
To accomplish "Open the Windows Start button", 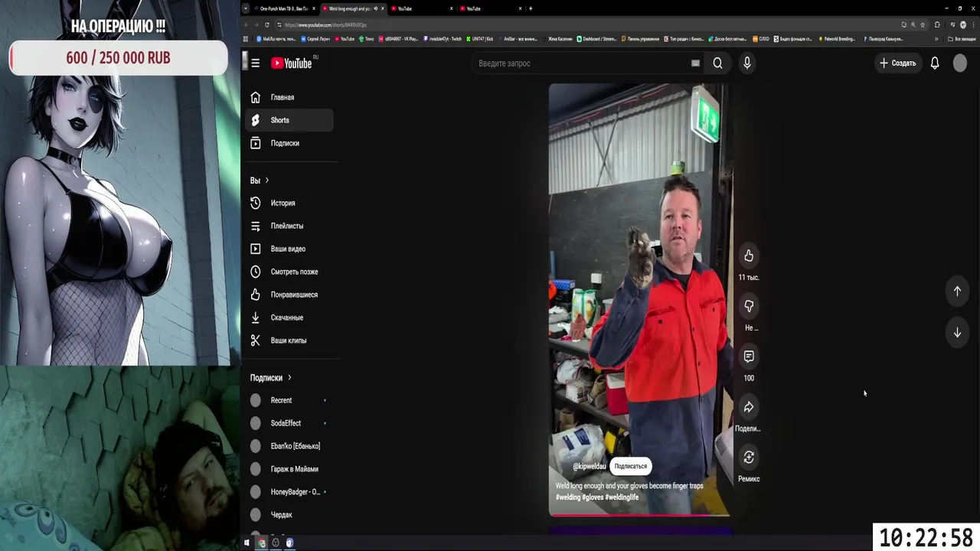I will click(247, 543).
